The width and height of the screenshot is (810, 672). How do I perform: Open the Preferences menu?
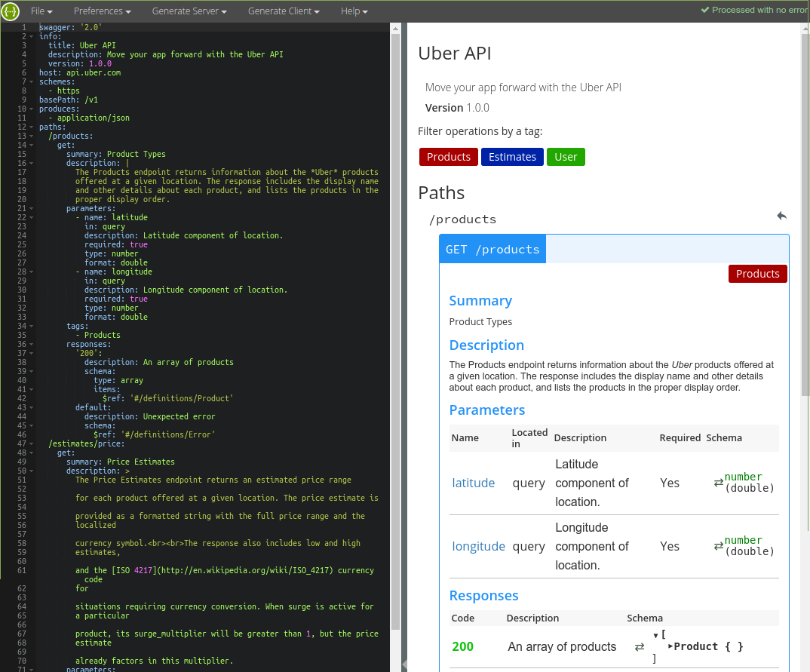coord(102,11)
